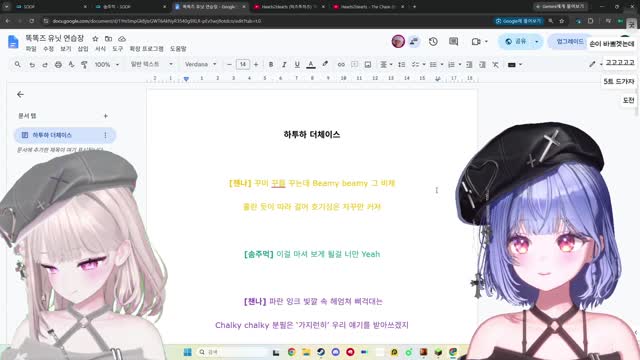Check the cloud save status icon
Screen dimensions: 640x360
tap(122, 39)
